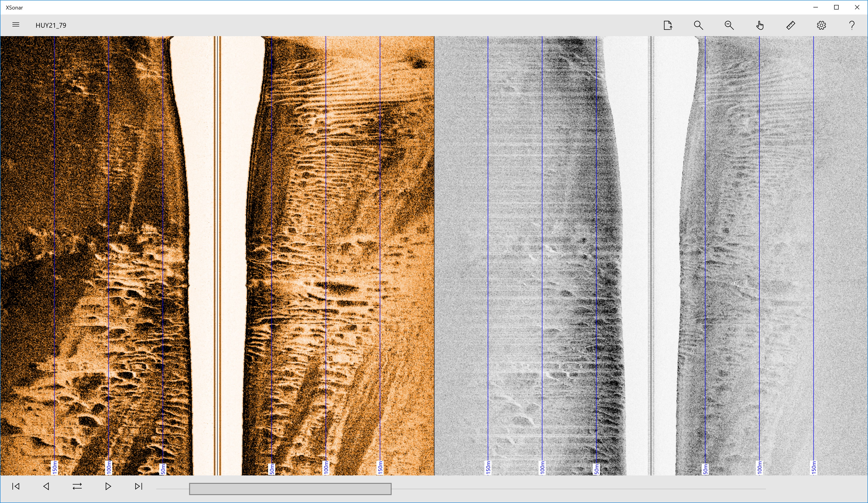Click the playback position slider thumb
Screen dimensions: 868x503
[x=290, y=489]
